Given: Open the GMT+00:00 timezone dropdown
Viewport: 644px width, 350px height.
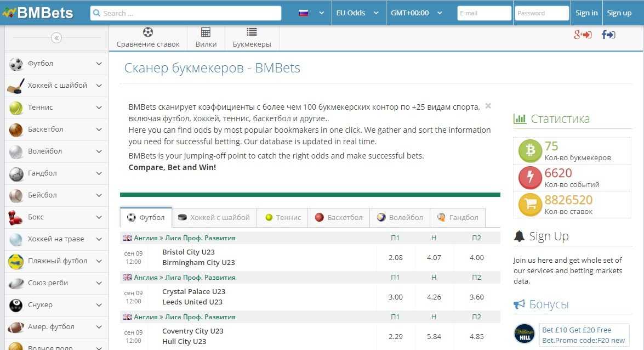Looking at the screenshot, I should coord(416,13).
